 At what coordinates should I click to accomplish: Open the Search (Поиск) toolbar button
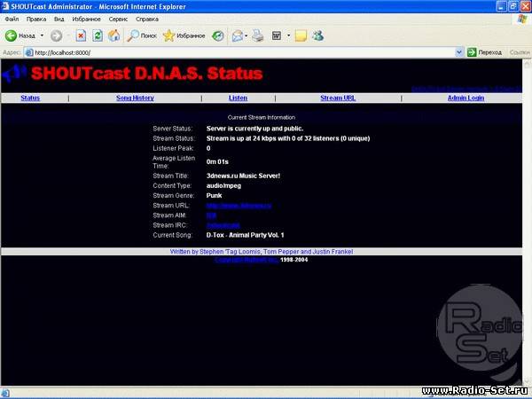click(x=140, y=36)
